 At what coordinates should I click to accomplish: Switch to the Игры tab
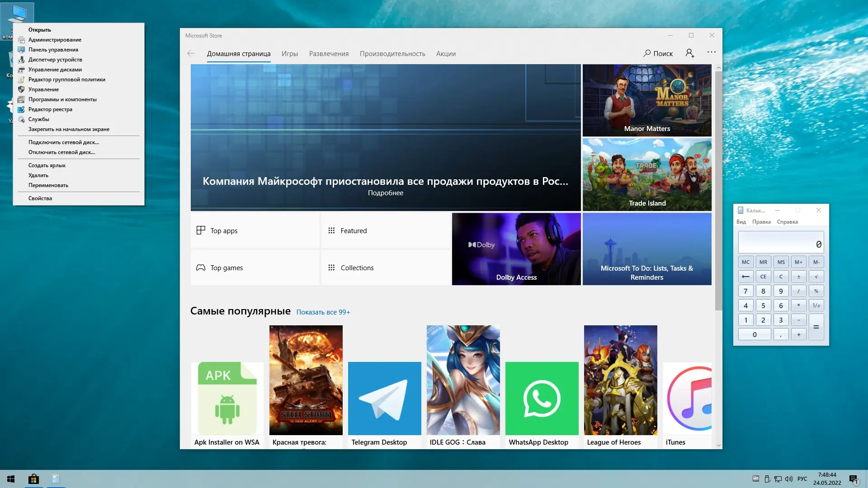pyautogui.click(x=289, y=54)
